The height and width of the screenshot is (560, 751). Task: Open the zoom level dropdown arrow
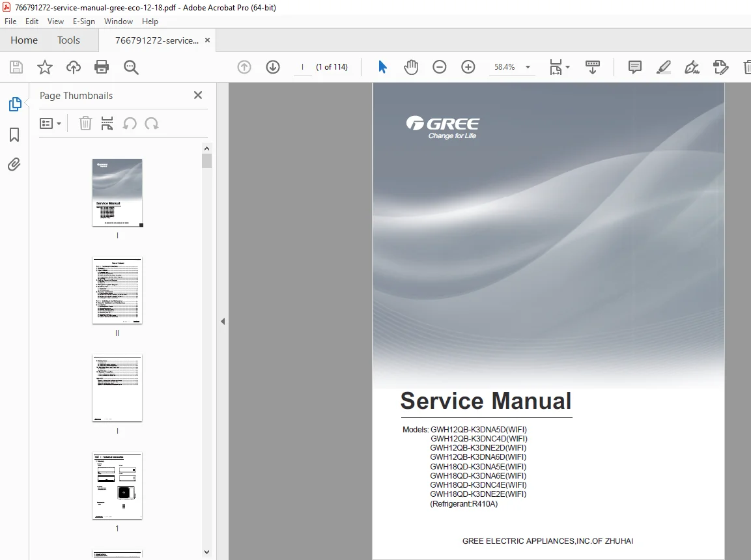[x=528, y=67]
